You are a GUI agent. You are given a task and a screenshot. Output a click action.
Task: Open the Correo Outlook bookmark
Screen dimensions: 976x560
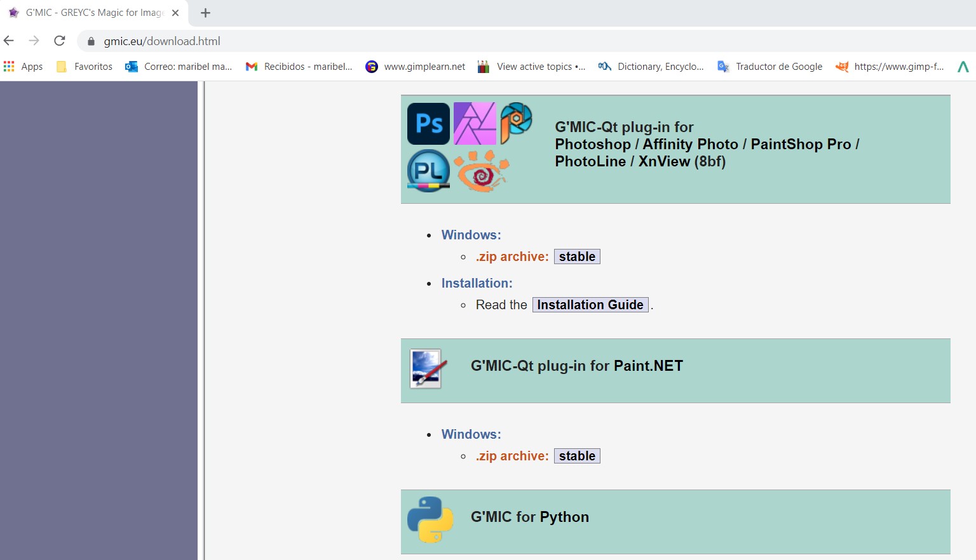coord(179,66)
